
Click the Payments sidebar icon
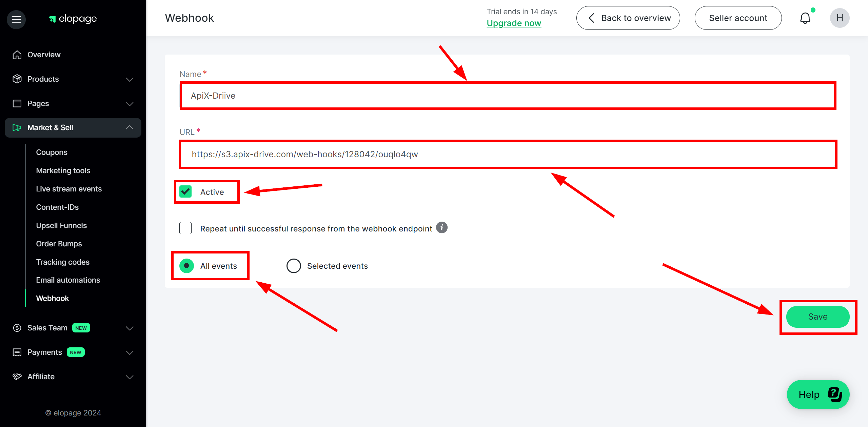pos(17,352)
